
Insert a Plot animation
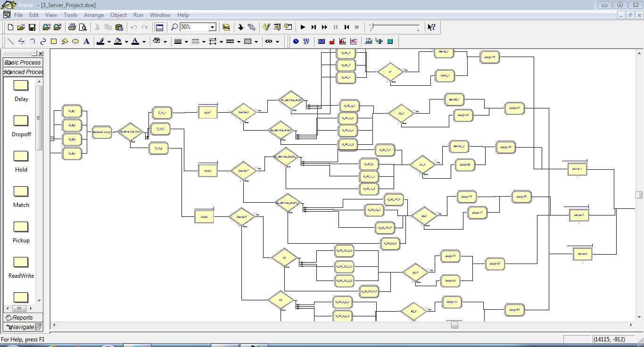354,41
